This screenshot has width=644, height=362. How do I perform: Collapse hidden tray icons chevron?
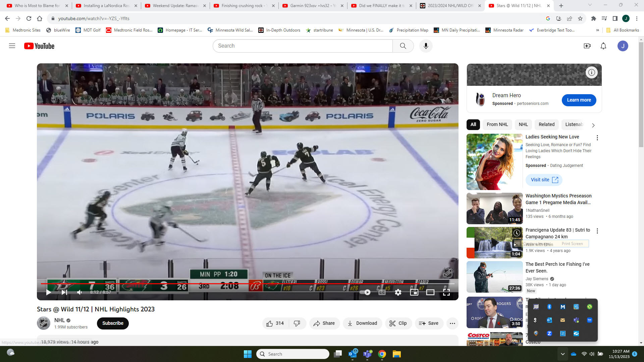(562, 354)
